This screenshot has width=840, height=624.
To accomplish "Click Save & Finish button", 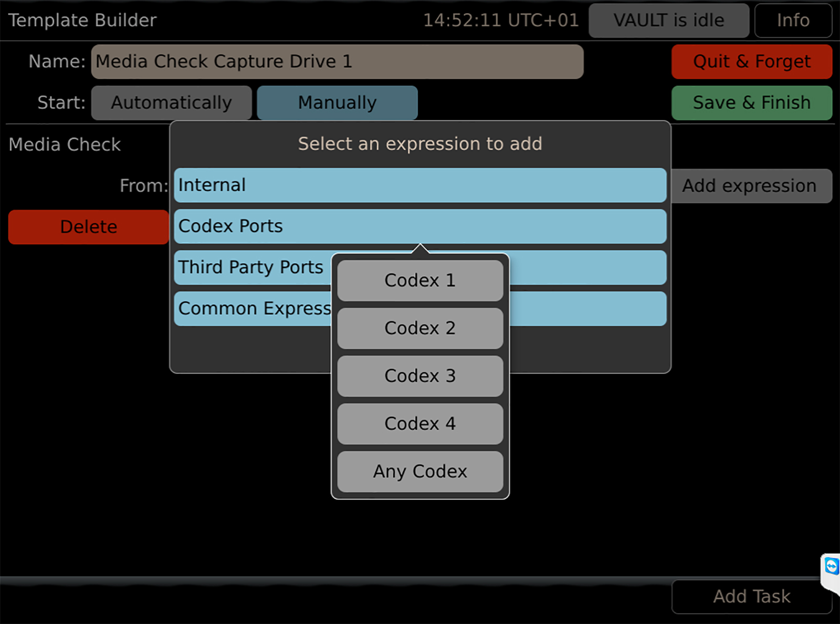I will click(x=752, y=103).
